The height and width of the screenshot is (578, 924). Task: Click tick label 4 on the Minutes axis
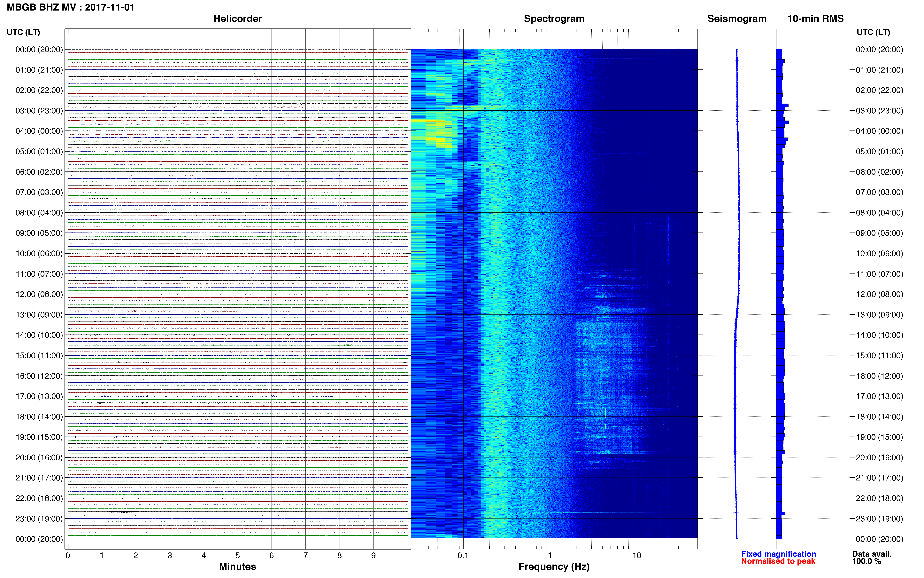pos(204,556)
